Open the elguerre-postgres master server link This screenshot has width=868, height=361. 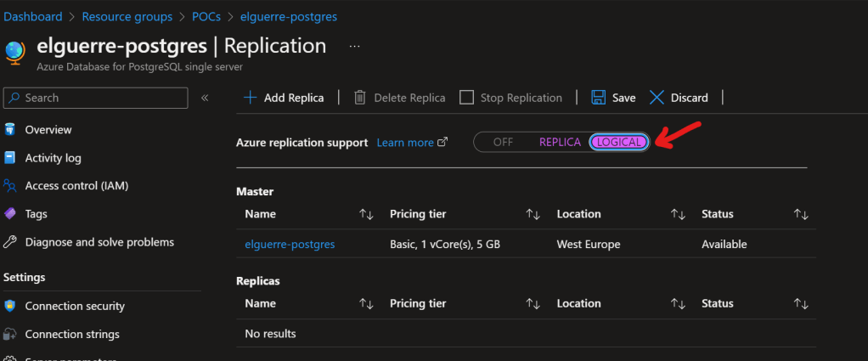pos(290,245)
